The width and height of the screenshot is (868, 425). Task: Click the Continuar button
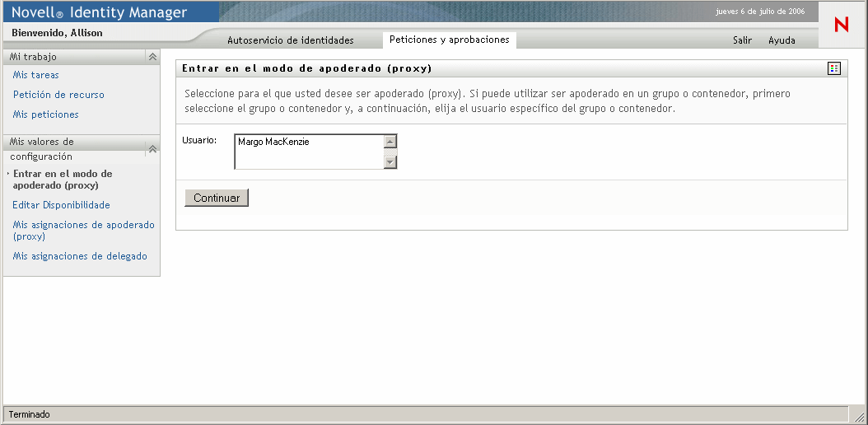pos(217,198)
